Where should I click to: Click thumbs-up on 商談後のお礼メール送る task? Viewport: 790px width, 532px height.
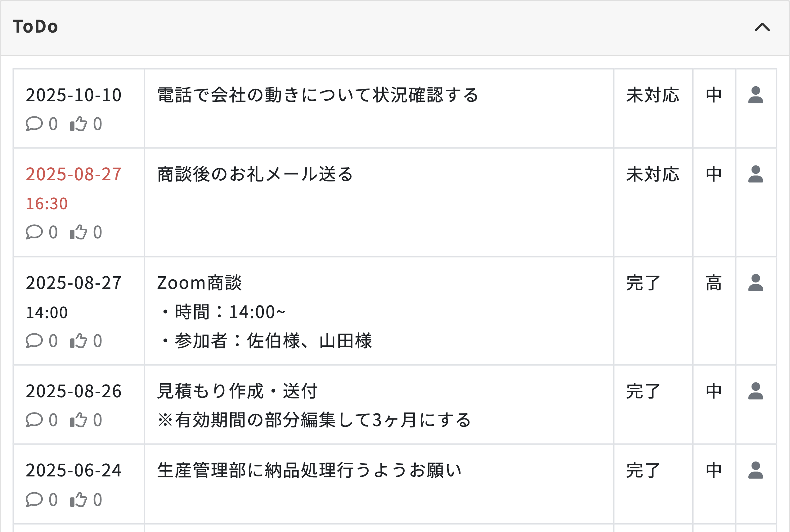click(79, 232)
